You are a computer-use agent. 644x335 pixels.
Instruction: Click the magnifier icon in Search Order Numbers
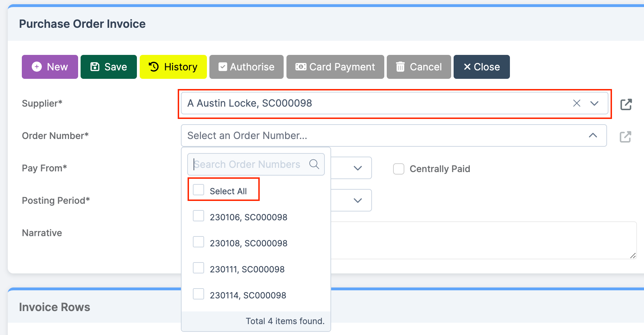314,164
